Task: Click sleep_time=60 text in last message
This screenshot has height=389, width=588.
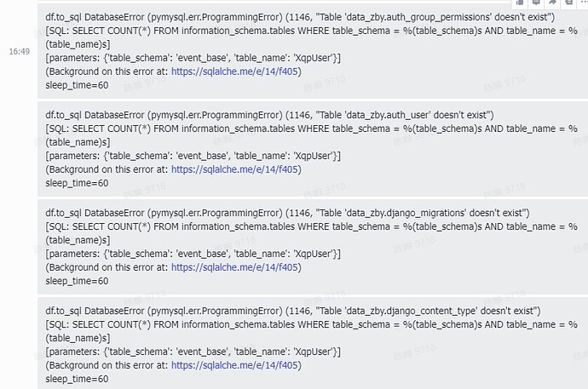Action: [x=77, y=379]
